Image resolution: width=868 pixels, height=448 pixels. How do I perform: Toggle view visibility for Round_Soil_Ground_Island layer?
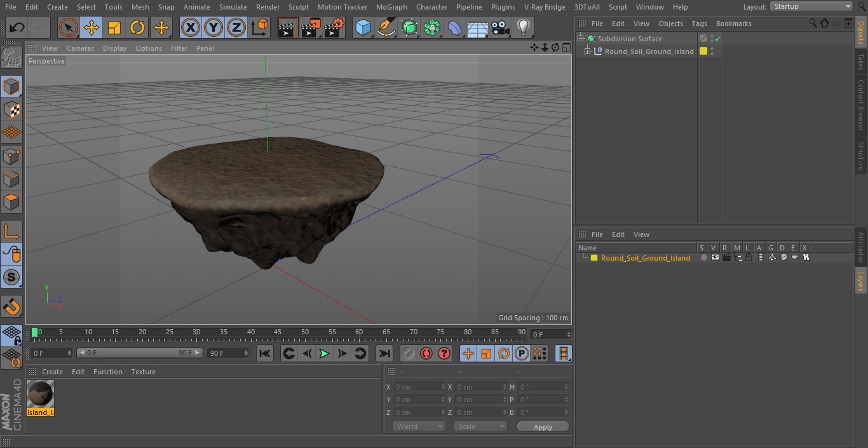(715, 258)
